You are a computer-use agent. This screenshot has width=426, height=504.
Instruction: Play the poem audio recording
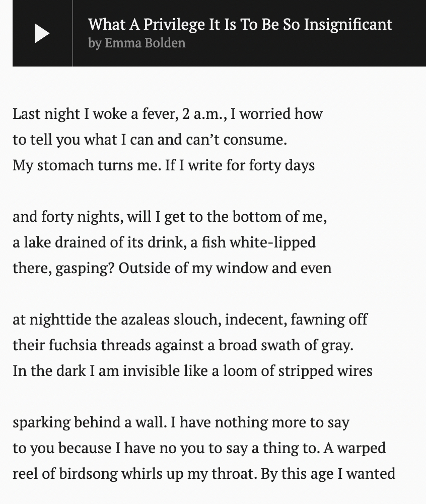tap(42, 33)
